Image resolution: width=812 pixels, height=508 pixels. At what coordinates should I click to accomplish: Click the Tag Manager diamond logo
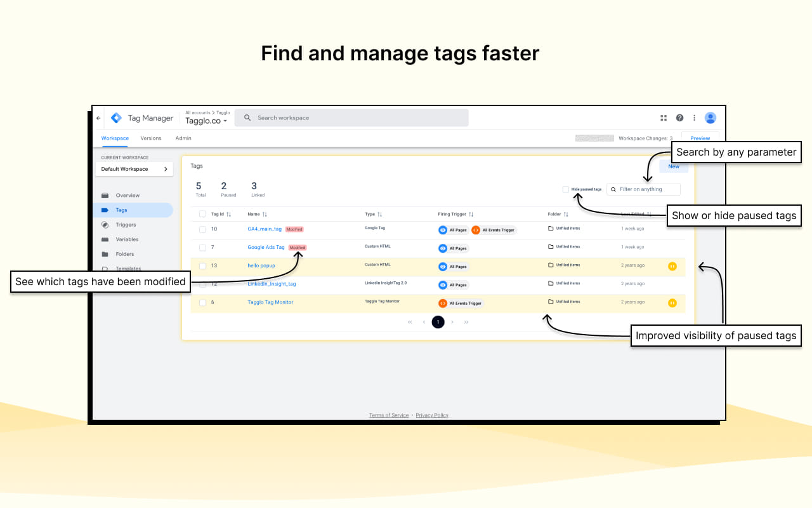point(116,117)
